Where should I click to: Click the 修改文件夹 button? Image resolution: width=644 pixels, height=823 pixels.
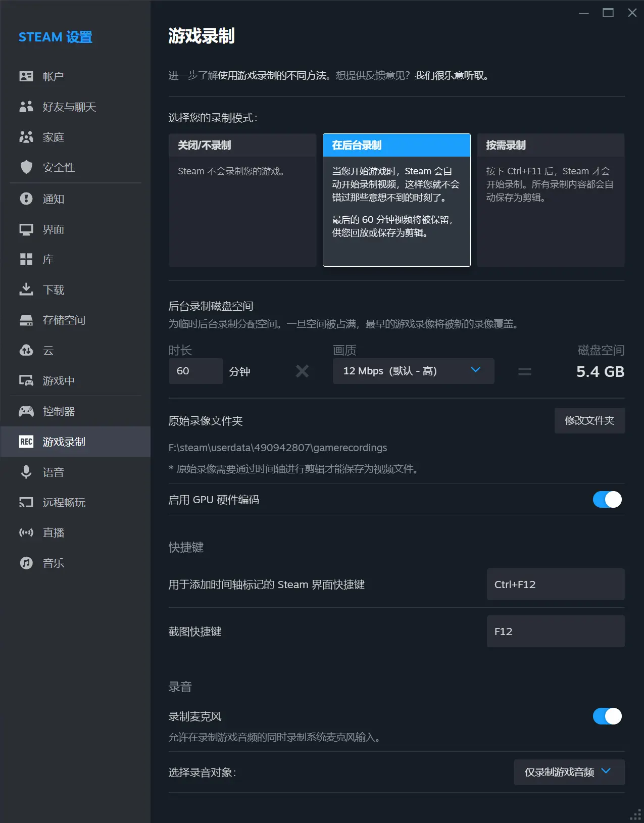click(x=589, y=420)
